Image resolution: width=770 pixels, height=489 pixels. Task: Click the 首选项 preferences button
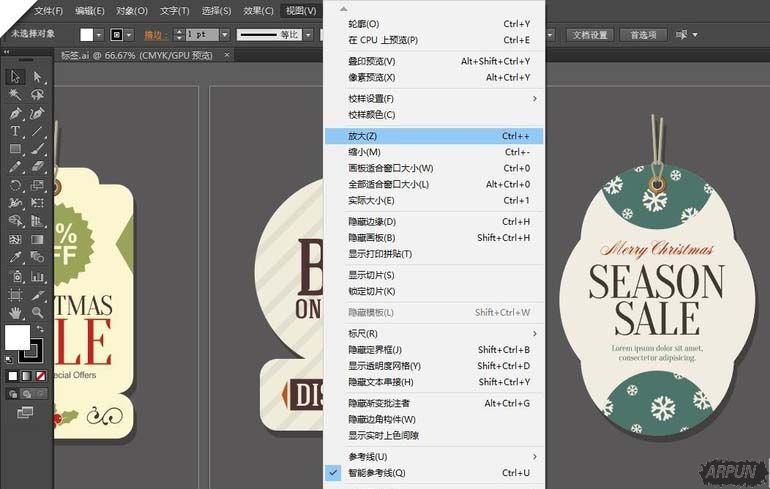(x=643, y=35)
